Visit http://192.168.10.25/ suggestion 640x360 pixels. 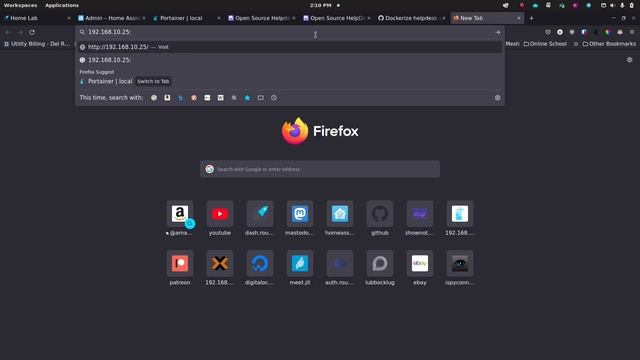click(x=290, y=47)
